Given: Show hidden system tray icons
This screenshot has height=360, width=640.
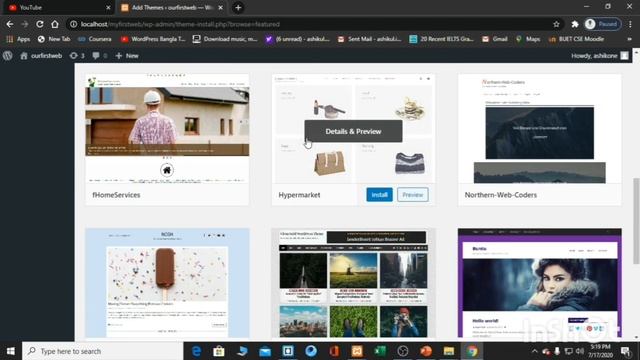Looking at the screenshot, I should tap(534, 351).
